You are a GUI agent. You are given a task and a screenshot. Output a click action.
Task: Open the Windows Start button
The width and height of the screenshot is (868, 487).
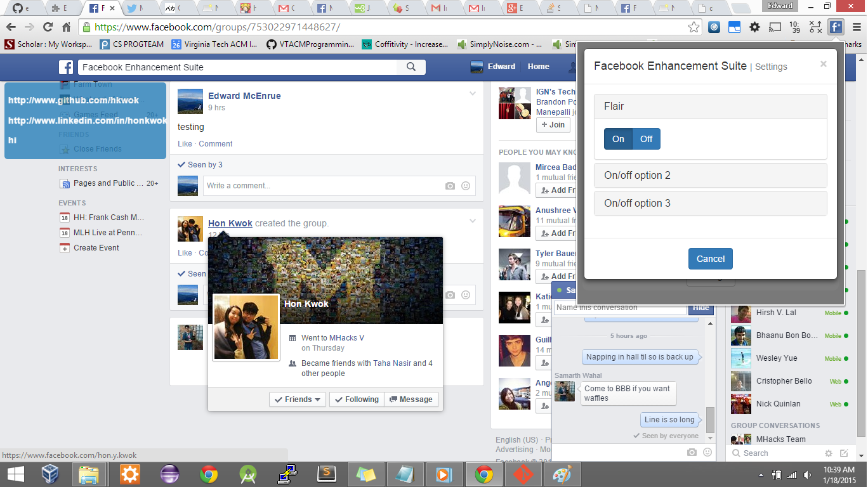[x=16, y=474]
